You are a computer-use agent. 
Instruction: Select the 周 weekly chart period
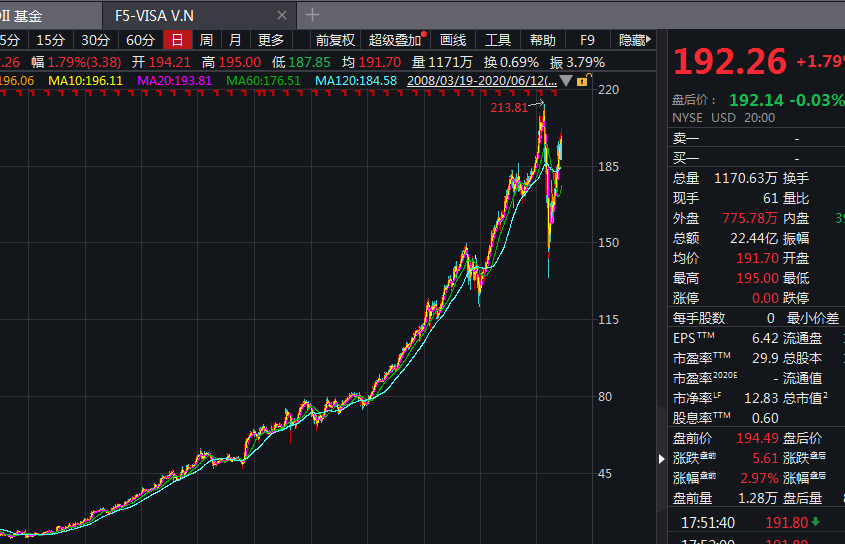206,40
